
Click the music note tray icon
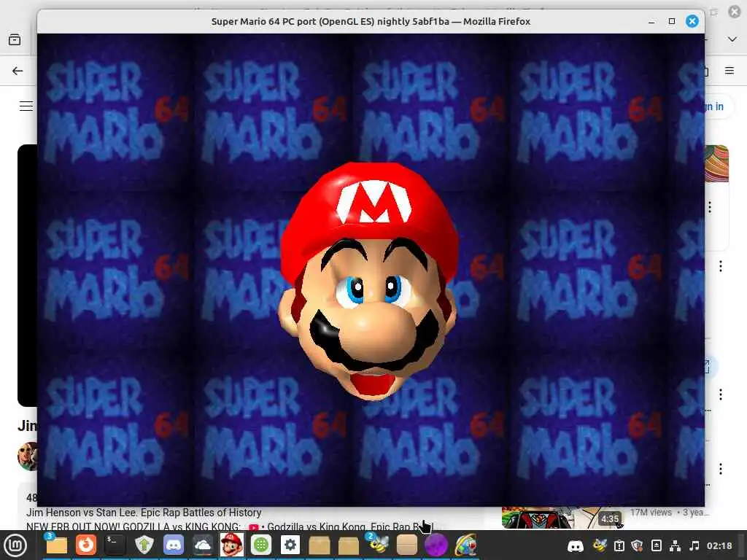[694, 545]
